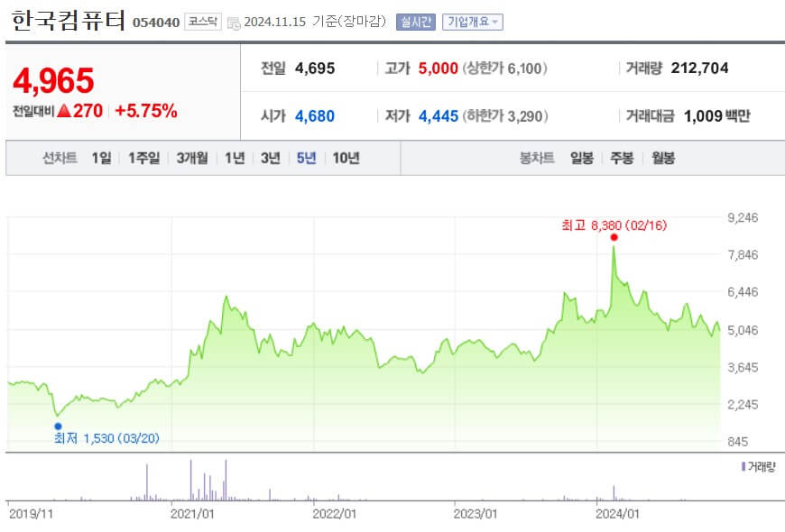
Task: Open the 기업개요 dropdown
Action: coord(473,22)
